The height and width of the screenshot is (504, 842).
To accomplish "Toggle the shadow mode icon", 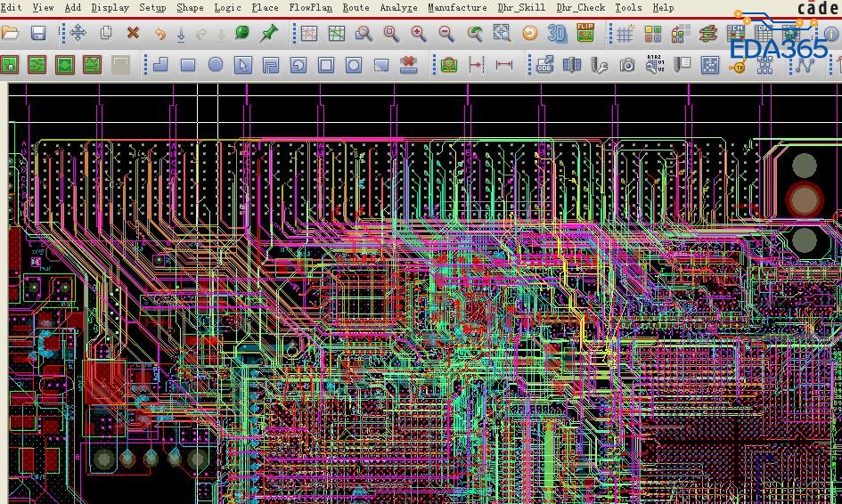I will click(x=681, y=34).
